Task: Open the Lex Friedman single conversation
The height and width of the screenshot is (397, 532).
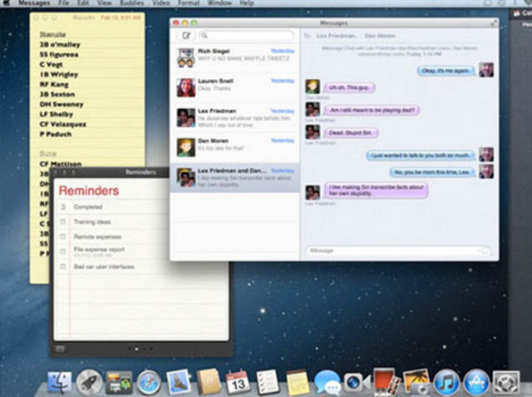Action: coord(234,117)
